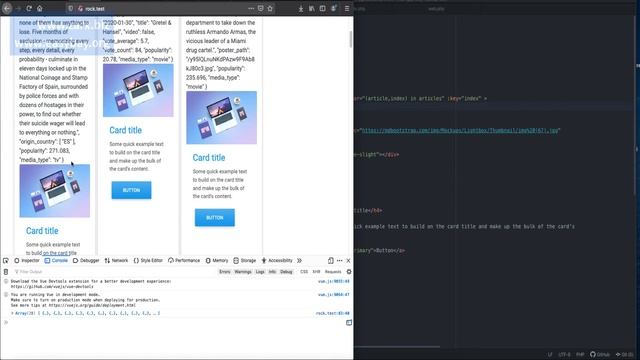Focus the Filter Output field
Image resolution: width=640 pixels, height=360 pixels.
[114, 271]
